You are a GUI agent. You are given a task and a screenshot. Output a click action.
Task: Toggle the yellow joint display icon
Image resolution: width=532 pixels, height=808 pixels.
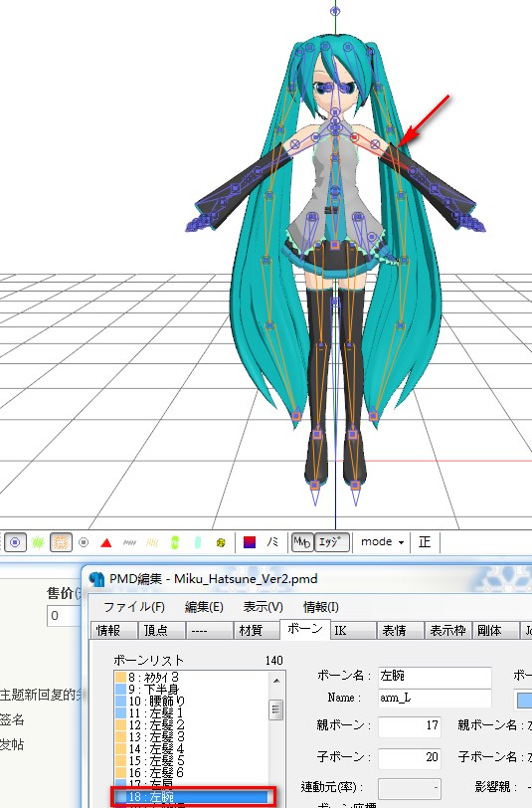point(221,542)
